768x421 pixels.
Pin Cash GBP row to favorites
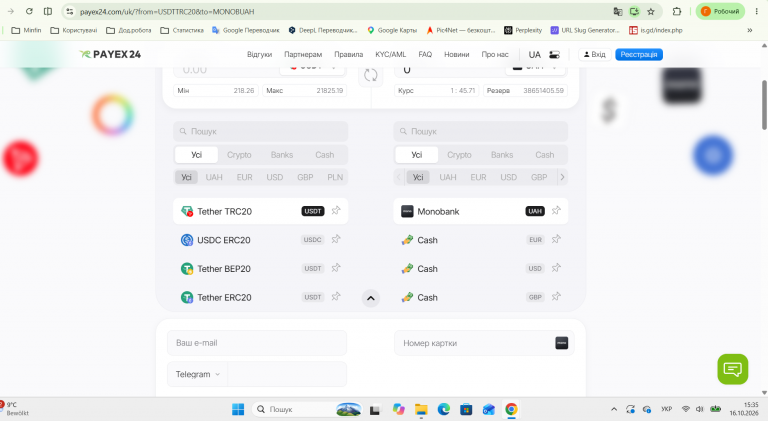[x=556, y=297]
